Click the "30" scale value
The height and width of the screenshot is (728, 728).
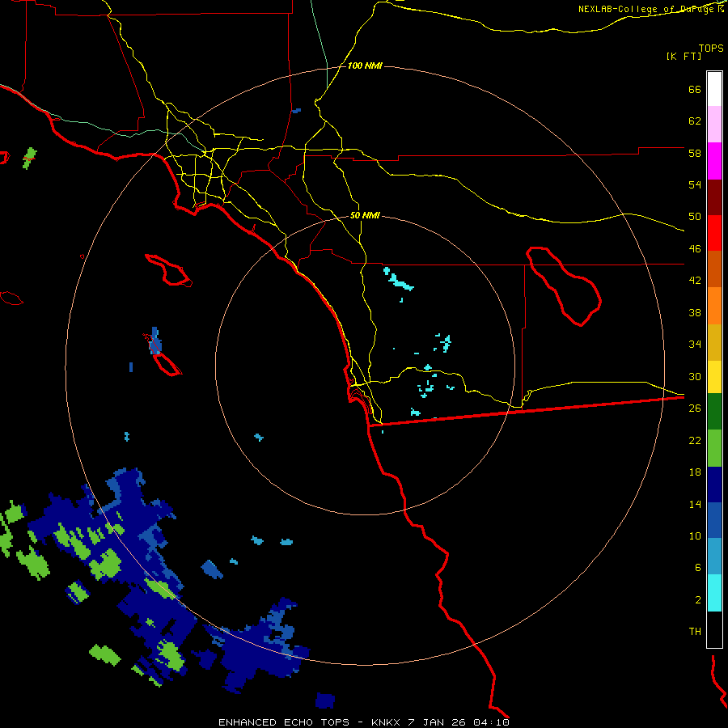click(695, 376)
